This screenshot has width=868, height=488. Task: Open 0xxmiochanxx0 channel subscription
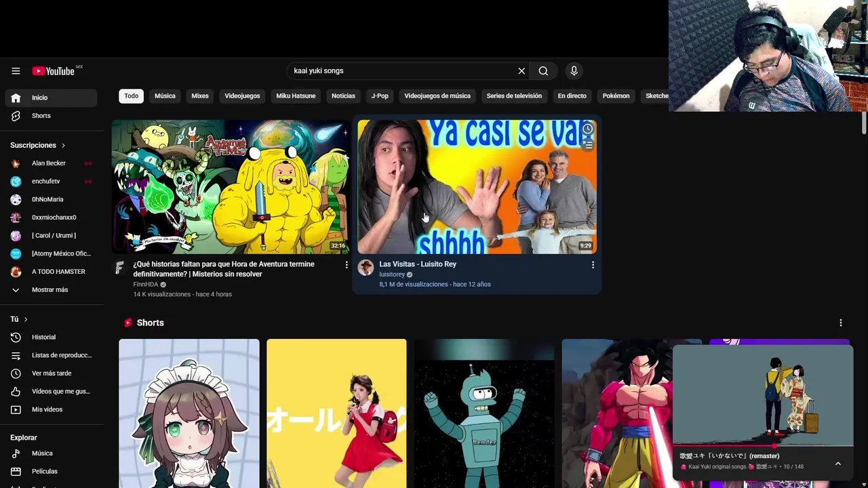click(x=52, y=218)
